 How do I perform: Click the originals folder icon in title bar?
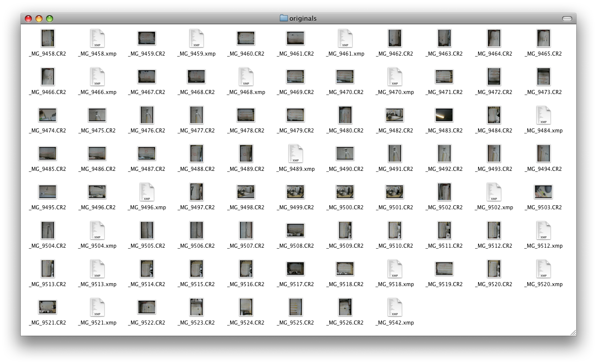point(284,18)
